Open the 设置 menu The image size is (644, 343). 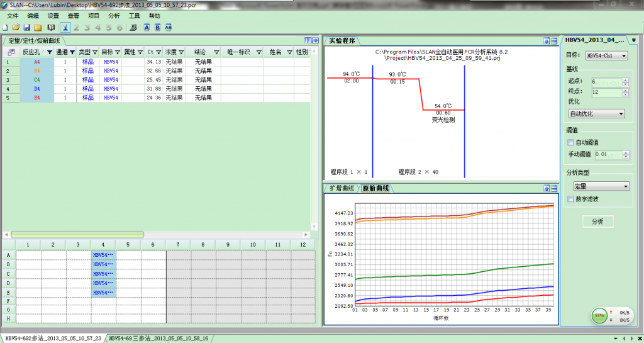pyautogui.click(x=53, y=16)
